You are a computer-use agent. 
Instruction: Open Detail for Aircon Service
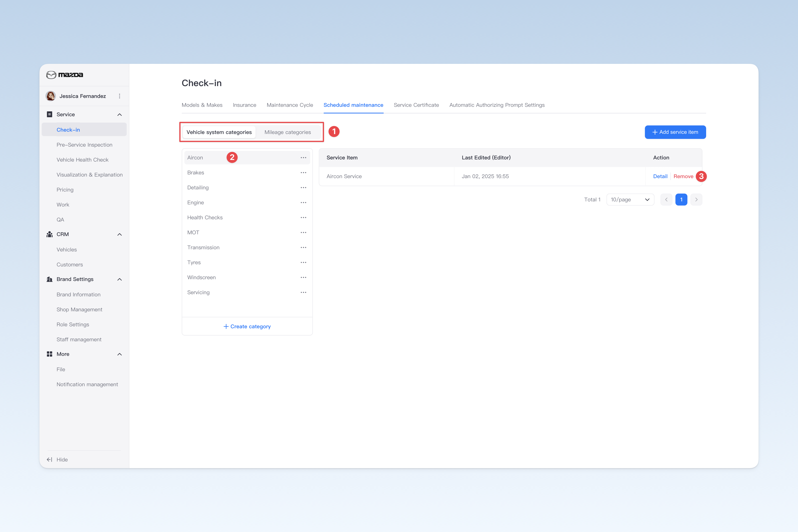(x=660, y=176)
